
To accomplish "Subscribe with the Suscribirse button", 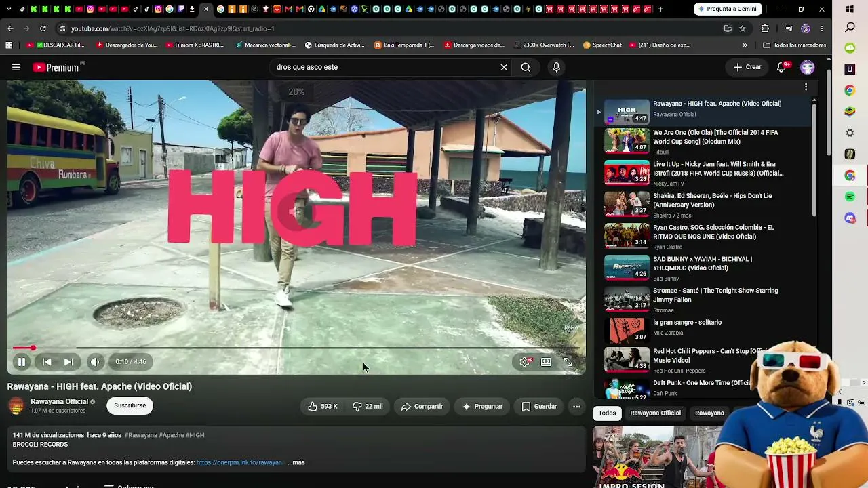I will point(130,405).
